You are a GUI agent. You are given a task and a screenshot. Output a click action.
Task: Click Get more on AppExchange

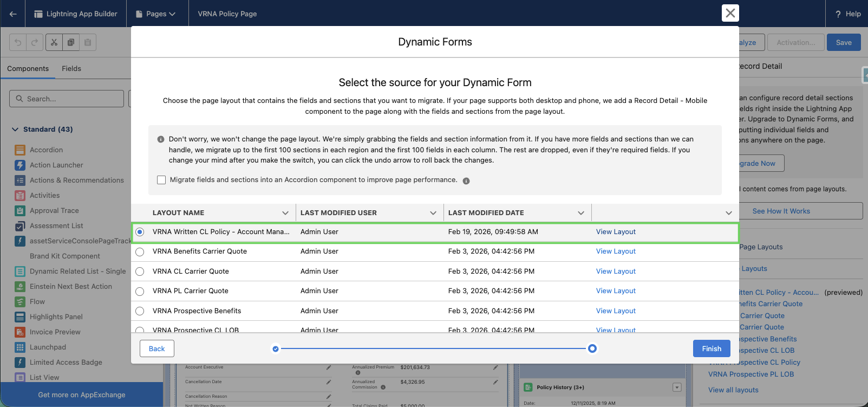(x=82, y=395)
